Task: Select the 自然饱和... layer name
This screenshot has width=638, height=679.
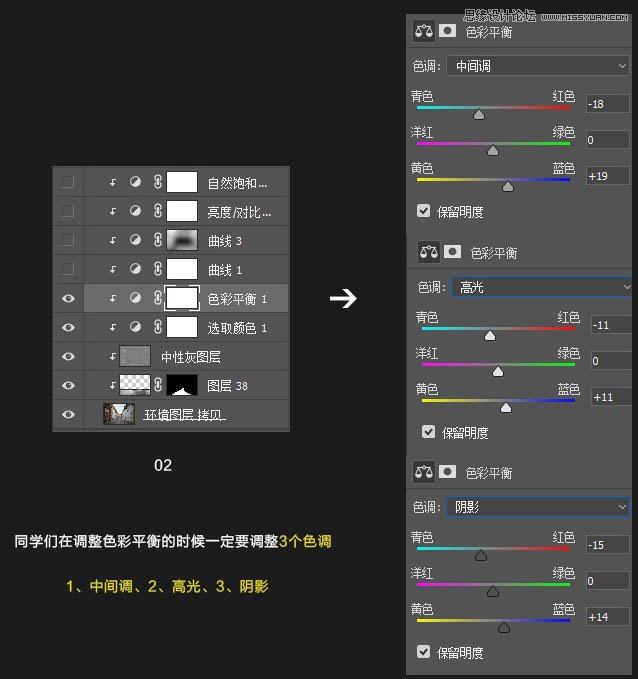Action: (x=237, y=183)
